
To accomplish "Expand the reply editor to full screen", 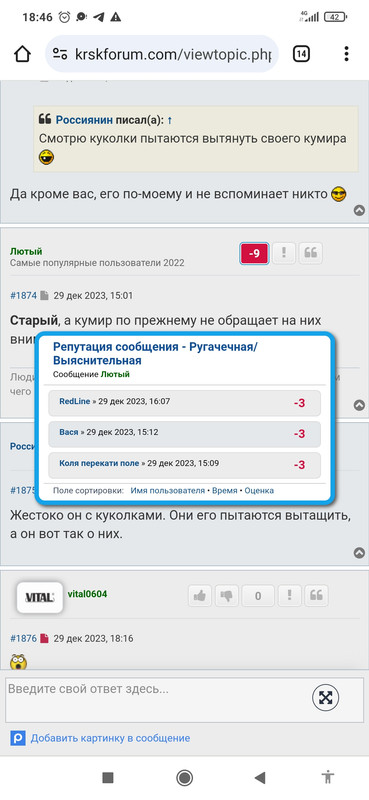I will pos(325,697).
